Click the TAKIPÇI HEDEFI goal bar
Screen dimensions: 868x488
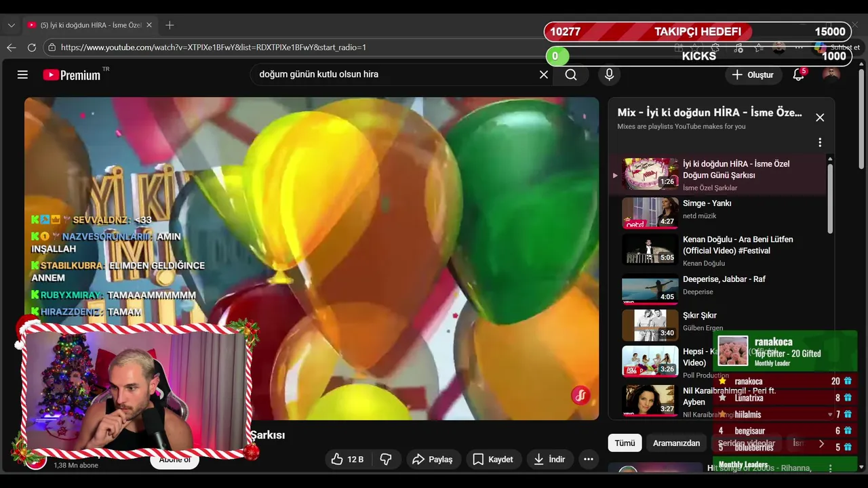pos(698,32)
